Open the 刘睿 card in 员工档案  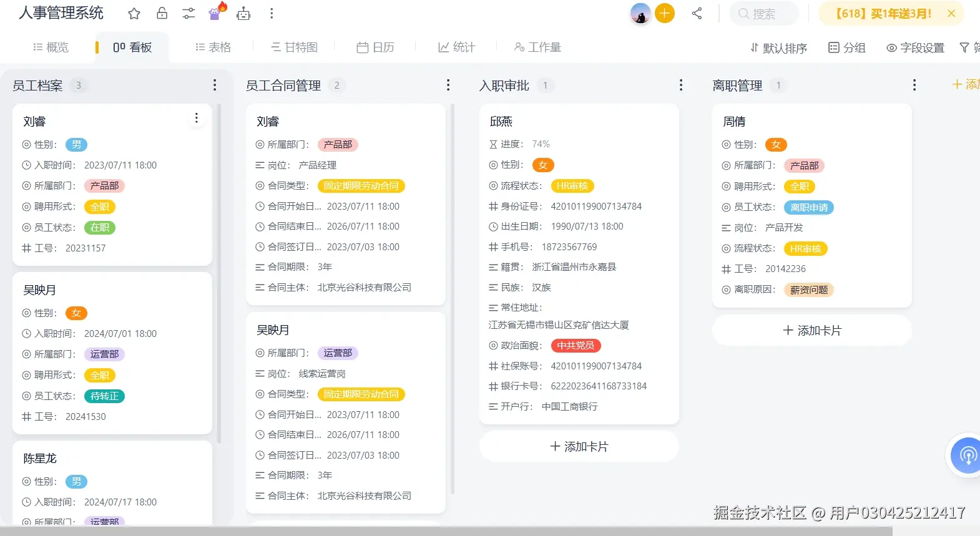[112, 185]
